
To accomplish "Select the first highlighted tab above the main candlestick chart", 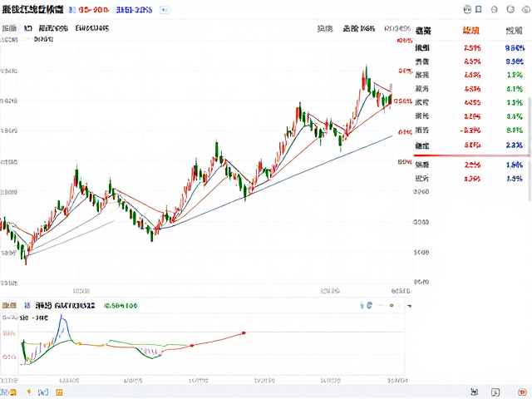I will 9,28.
